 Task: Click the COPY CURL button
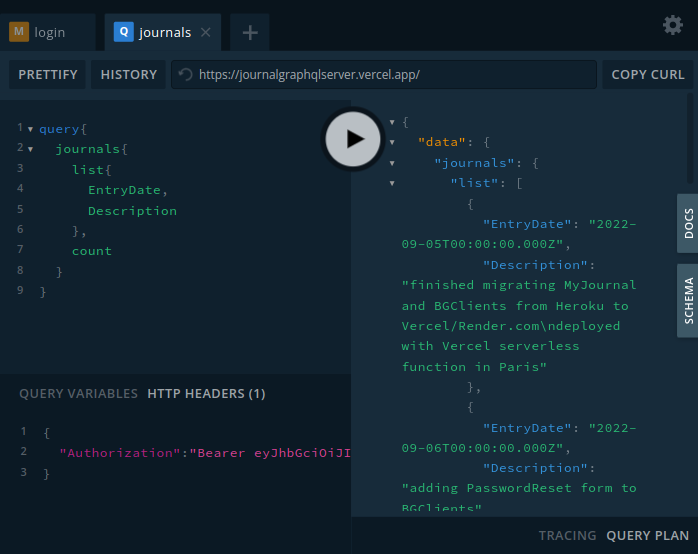coord(648,74)
